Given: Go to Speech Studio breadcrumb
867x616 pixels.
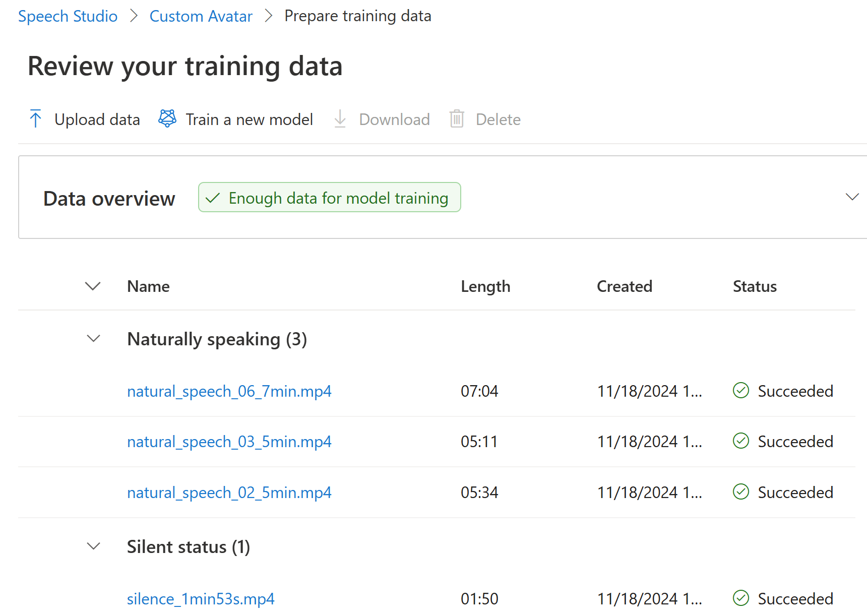Looking at the screenshot, I should [x=68, y=16].
